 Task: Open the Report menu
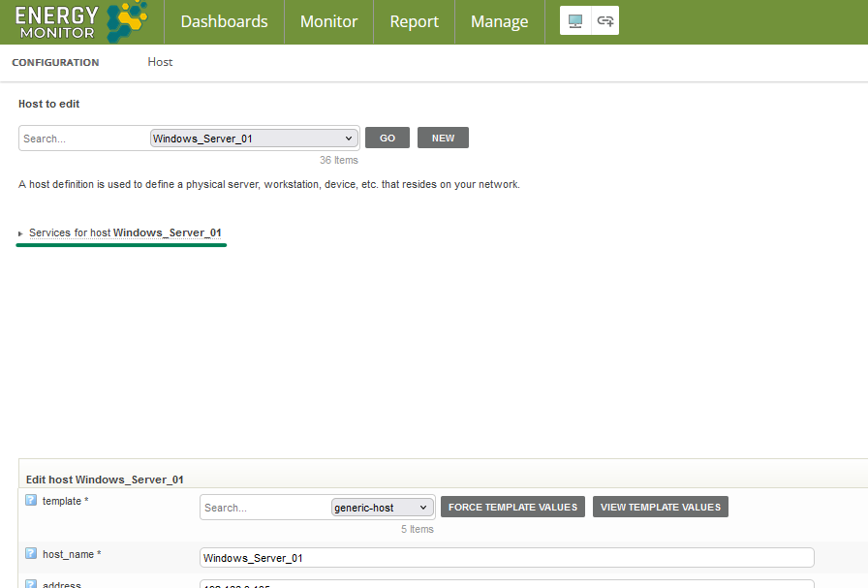[414, 21]
